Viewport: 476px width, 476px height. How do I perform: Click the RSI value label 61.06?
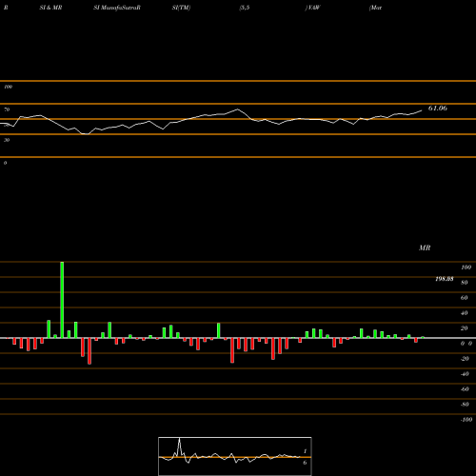(x=438, y=109)
